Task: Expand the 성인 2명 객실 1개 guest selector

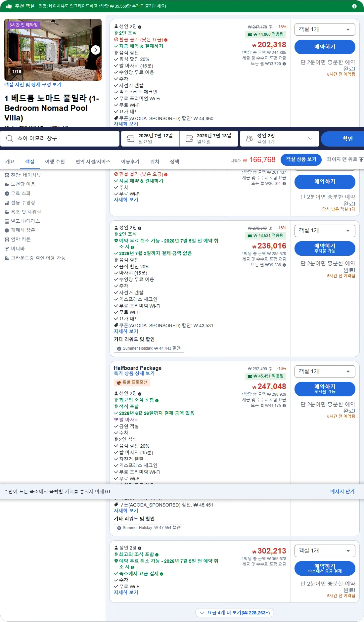Action: 280,139
